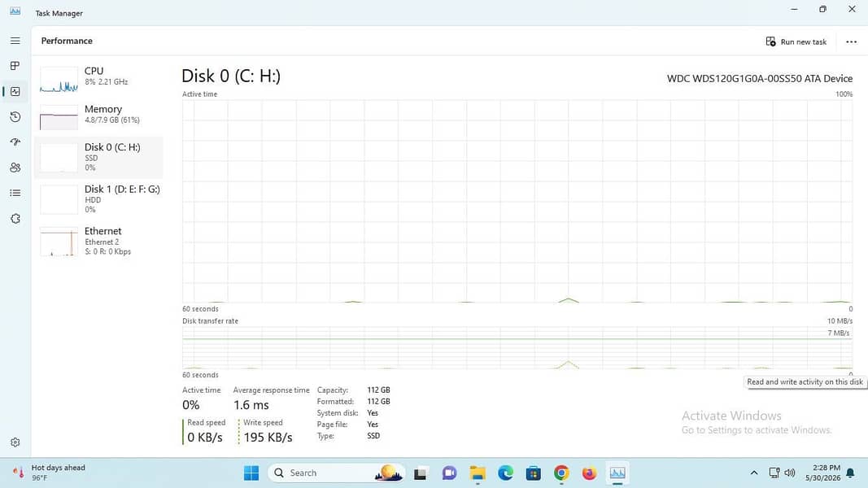Click the CPU mini graph thumbnail
The width and height of the screenshot is (868, 488).
coord(59,80)
